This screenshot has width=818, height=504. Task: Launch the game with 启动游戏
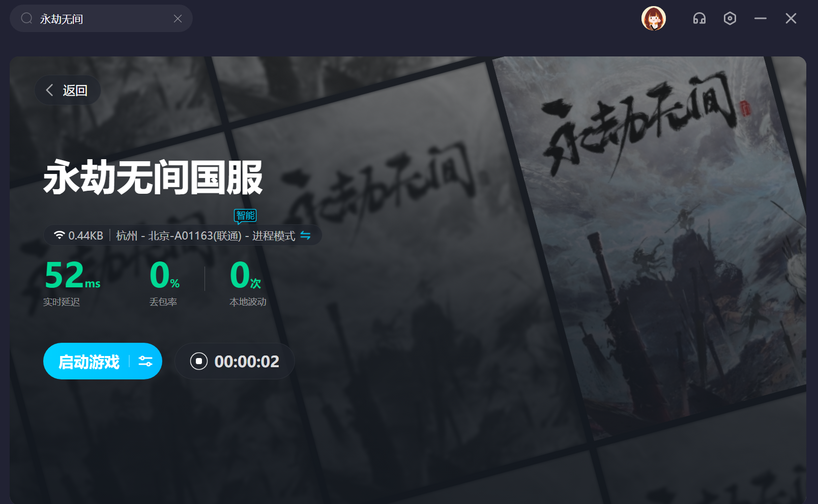89,362
